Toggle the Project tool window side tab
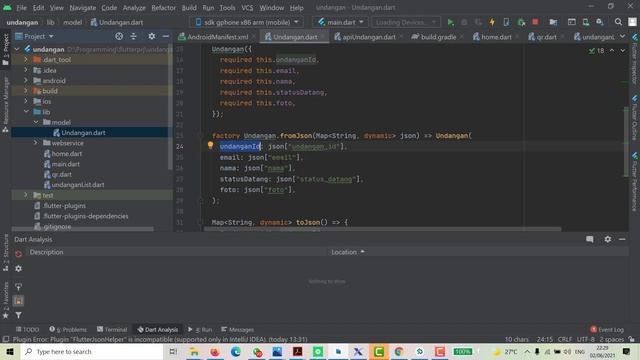The width and height of the screenshot is (640, 360). point(6,49)
